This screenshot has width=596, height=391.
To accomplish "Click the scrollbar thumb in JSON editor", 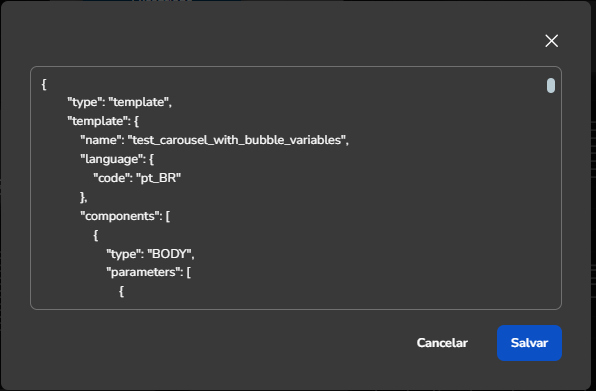I will (551, 85).
